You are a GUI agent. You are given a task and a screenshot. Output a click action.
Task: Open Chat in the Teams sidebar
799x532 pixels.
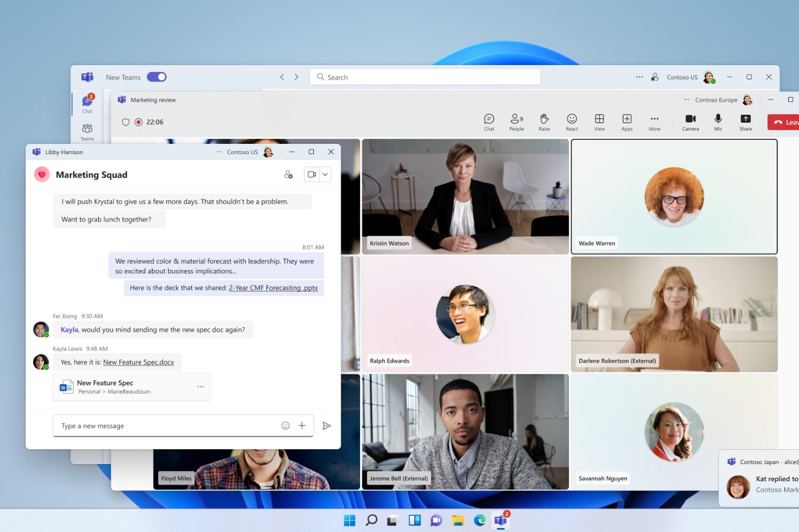coord(87,104)
